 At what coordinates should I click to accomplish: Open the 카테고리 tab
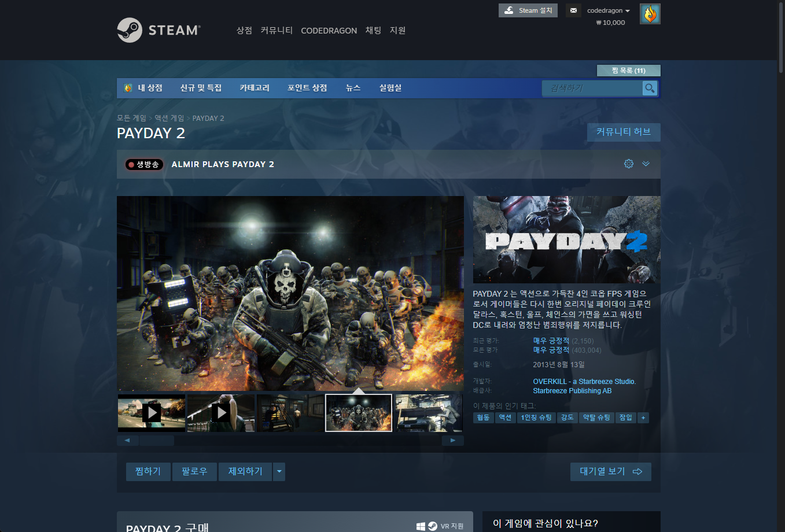click(255, 88)
